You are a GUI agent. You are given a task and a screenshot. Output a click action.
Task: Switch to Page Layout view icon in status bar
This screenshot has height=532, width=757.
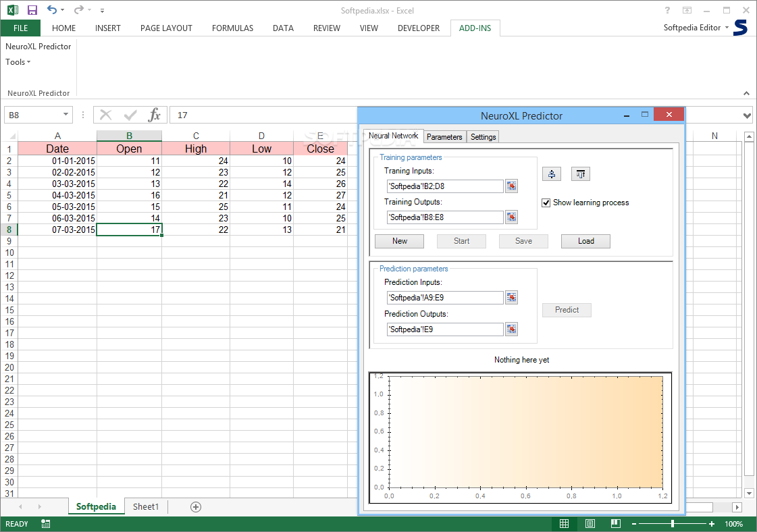tap(590, 524)
